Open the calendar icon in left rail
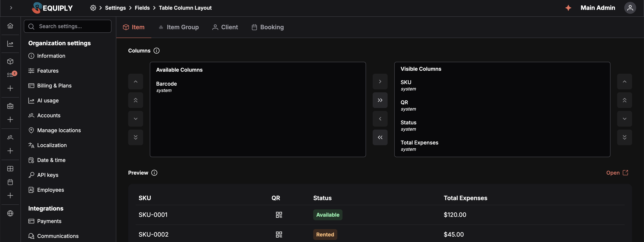Screen dimensions: 644x242 pos(10,182)
